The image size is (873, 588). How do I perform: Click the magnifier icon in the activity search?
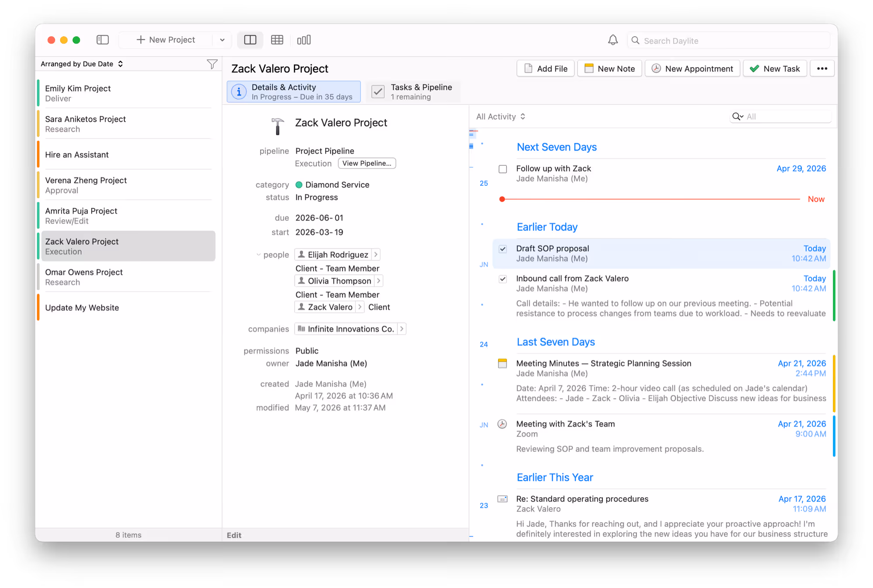[738, 116]
